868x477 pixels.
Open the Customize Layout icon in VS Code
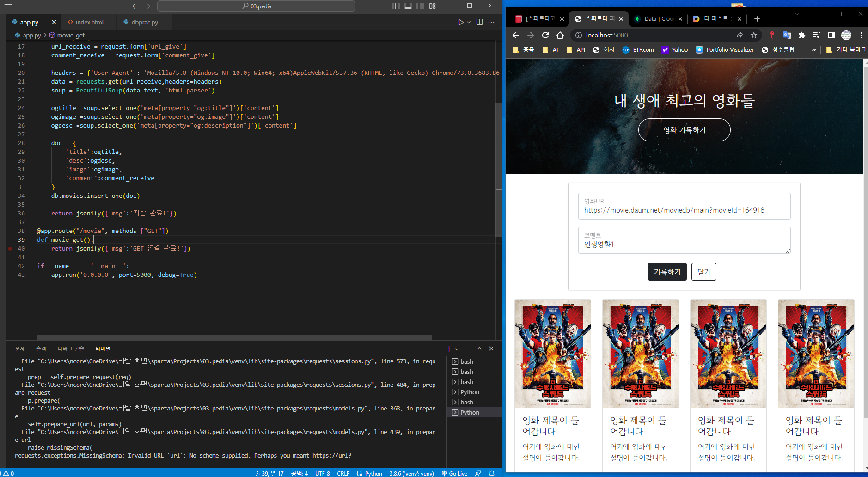[x=432, y=6]
